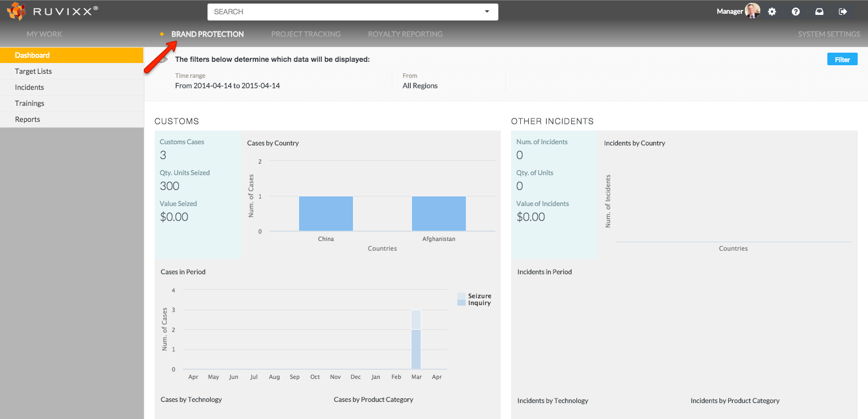Switch to the PROJECT TRACKING tab

(305, 34)
